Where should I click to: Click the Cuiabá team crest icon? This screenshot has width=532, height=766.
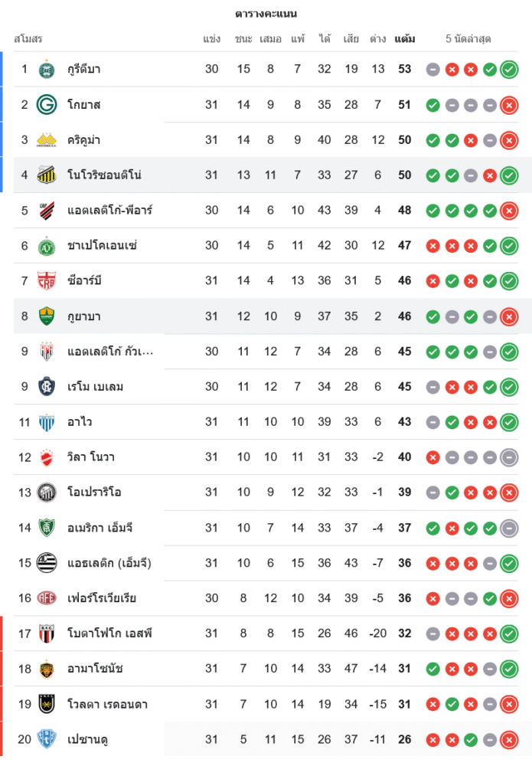pyautogui.click(x=47, y=316)
